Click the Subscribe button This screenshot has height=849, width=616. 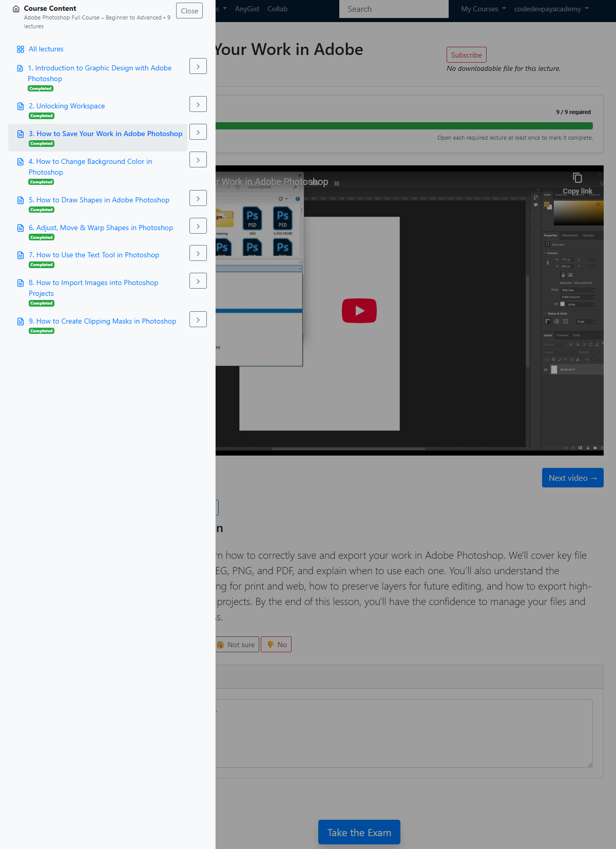click(x=467, y=55)
